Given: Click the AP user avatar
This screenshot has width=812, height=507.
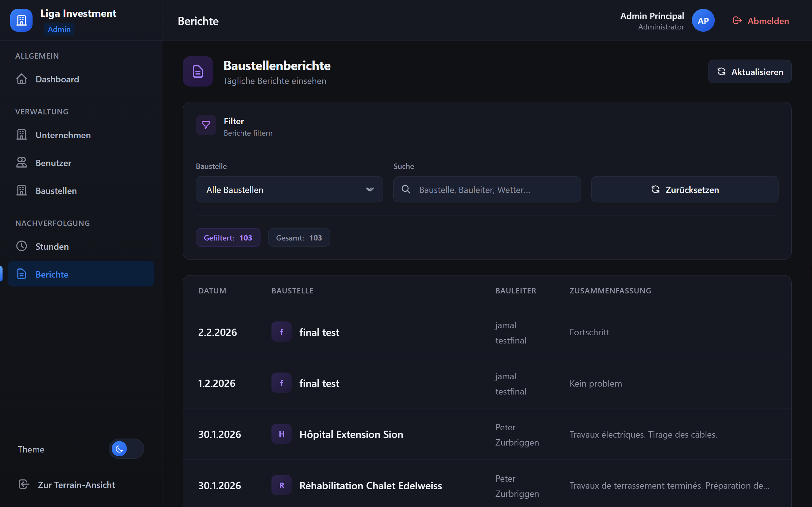Looking at the screenshot, I should tap(703, 21).
